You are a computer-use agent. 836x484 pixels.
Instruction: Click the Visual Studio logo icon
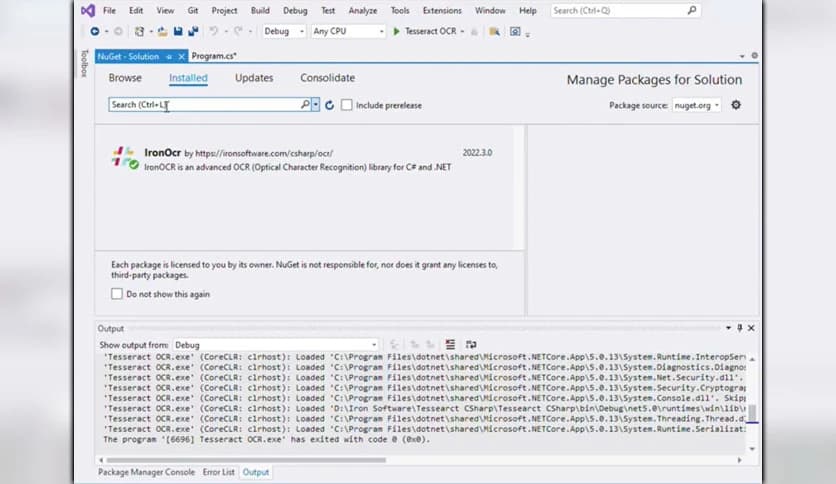tap(89, 10)
